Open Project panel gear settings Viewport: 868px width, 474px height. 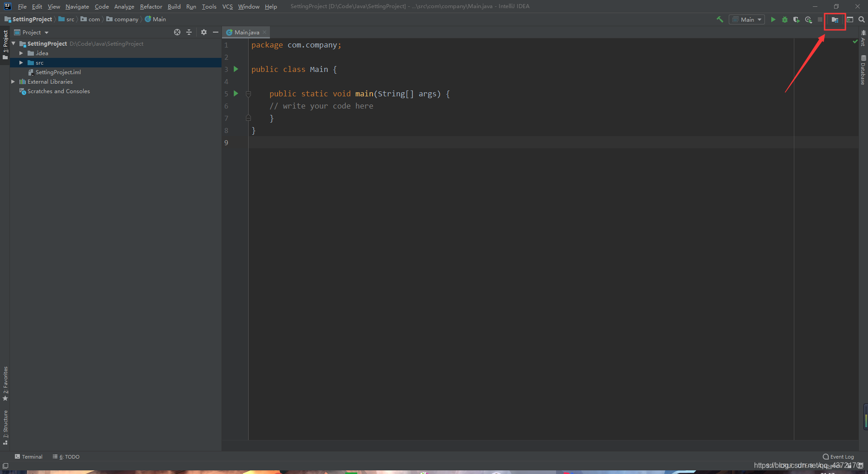[204, 32]
